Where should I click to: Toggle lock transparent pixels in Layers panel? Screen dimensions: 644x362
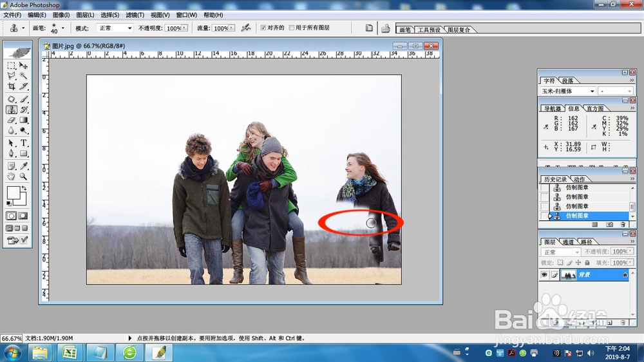[560, 263]
